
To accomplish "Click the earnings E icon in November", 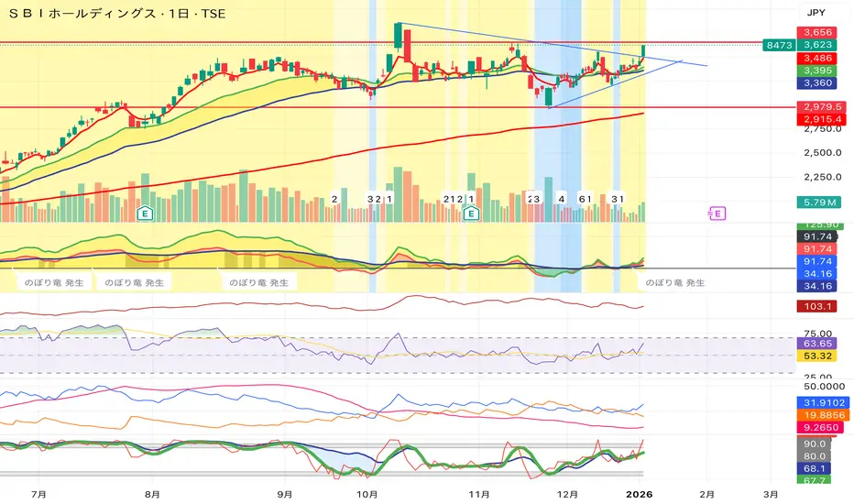I will pyautogui.click(x=471, y=214).
